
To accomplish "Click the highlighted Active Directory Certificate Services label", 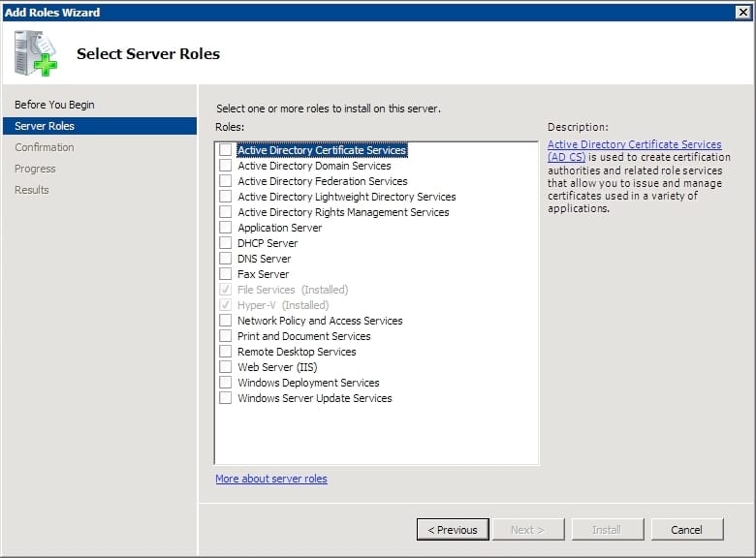I will tap(322, 150).
